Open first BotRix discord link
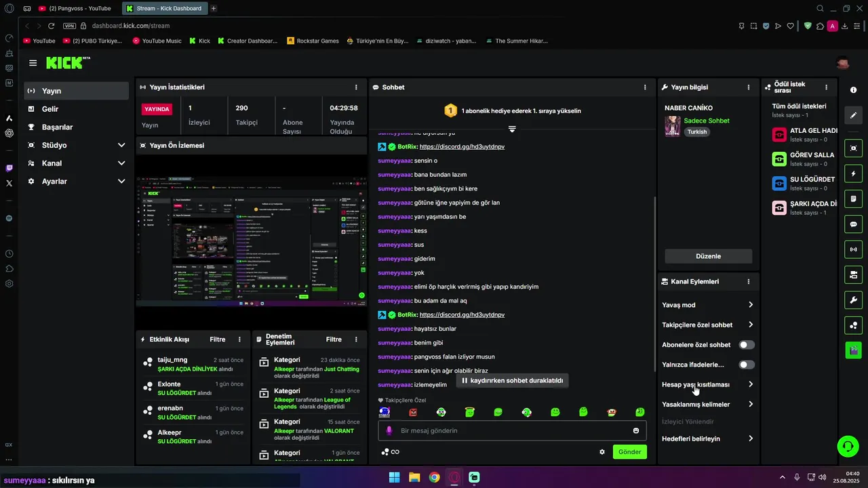 pyautogui.click(x=462, y=146)
